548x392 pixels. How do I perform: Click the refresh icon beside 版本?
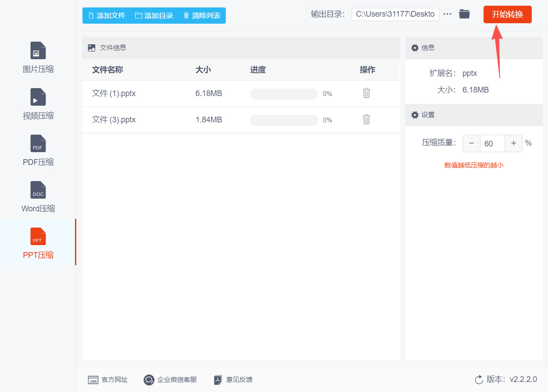tap(479, 379)
